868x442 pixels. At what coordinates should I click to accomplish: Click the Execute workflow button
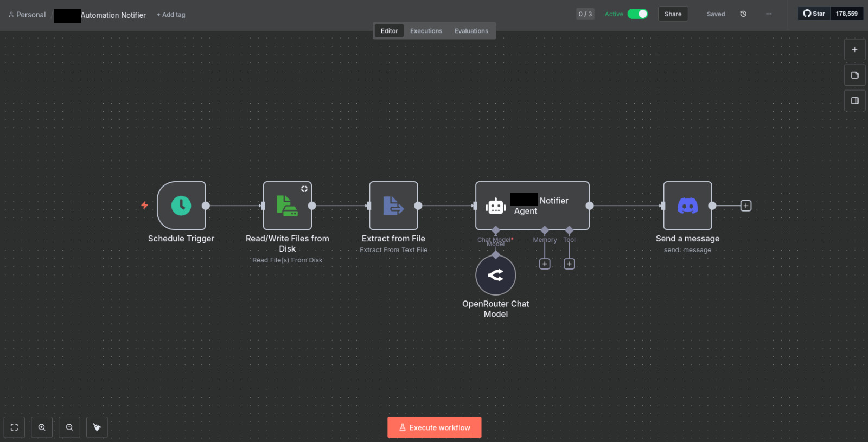(x=434, y=427)
